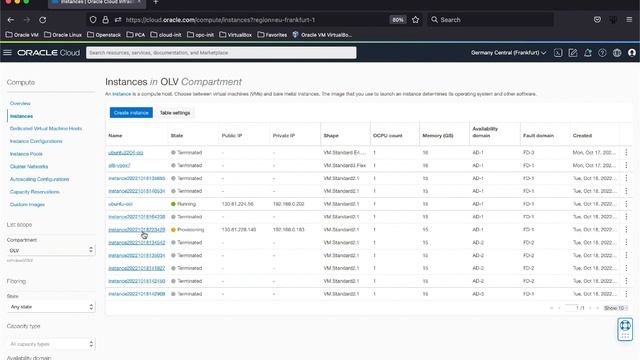
Task: Open the language globe icon
Action: pos(617,53)
